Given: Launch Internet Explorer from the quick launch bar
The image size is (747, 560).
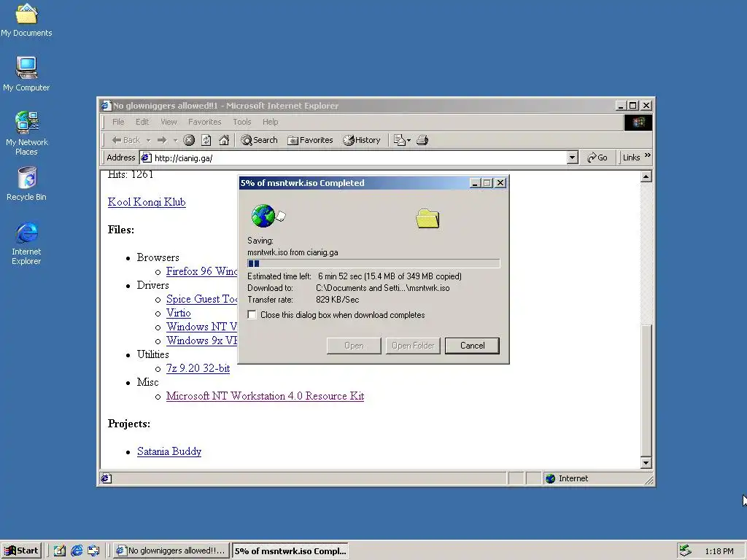Looking at the screenshot, I should click(x=76, y=551).
